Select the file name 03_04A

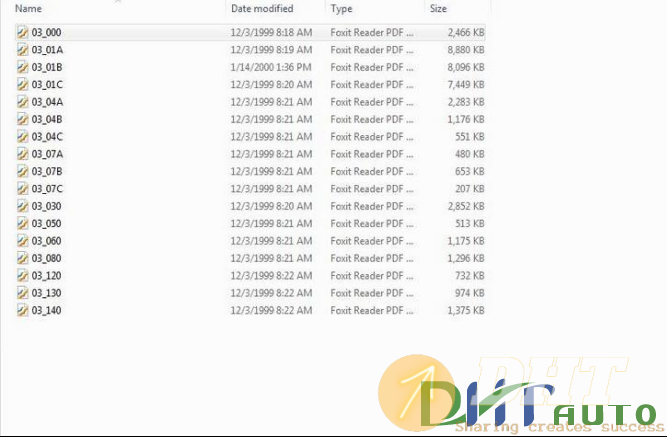47,102
